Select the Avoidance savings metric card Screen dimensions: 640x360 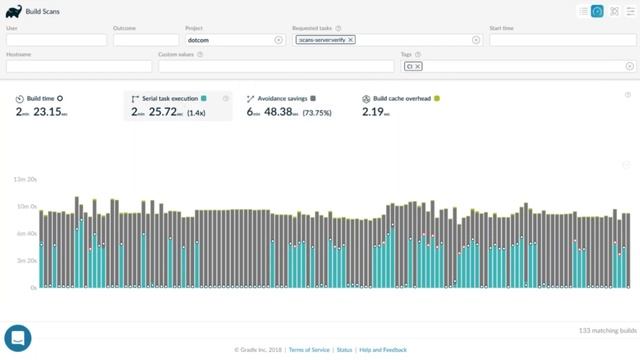[x=294, y=106]
